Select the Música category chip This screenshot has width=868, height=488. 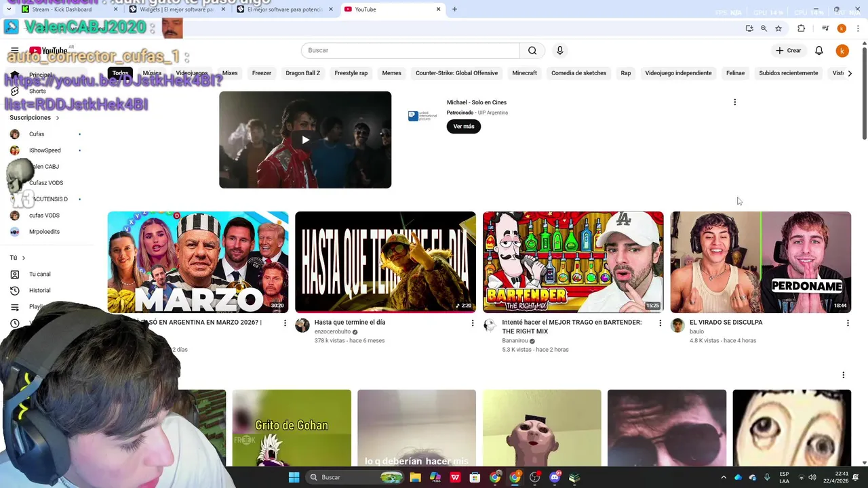click(152, 73)
